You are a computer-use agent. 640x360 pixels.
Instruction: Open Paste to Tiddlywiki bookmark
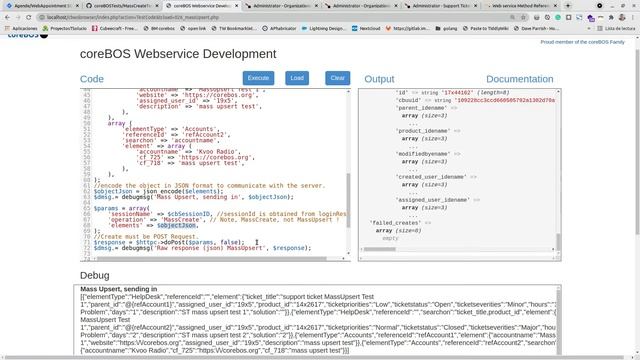tap(486, 29)
